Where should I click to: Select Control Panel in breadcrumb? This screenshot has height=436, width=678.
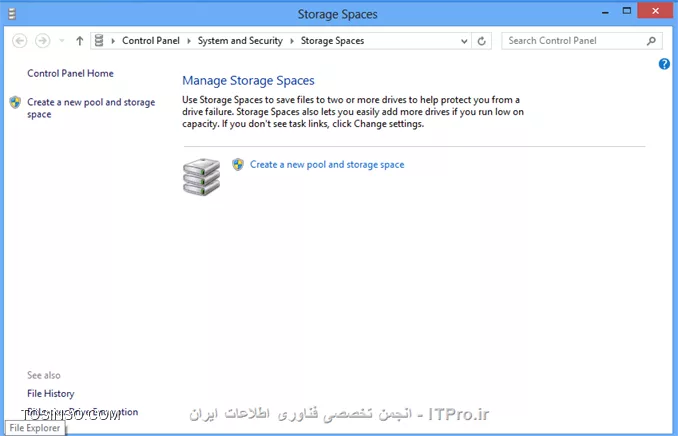(x=150, y=41)
